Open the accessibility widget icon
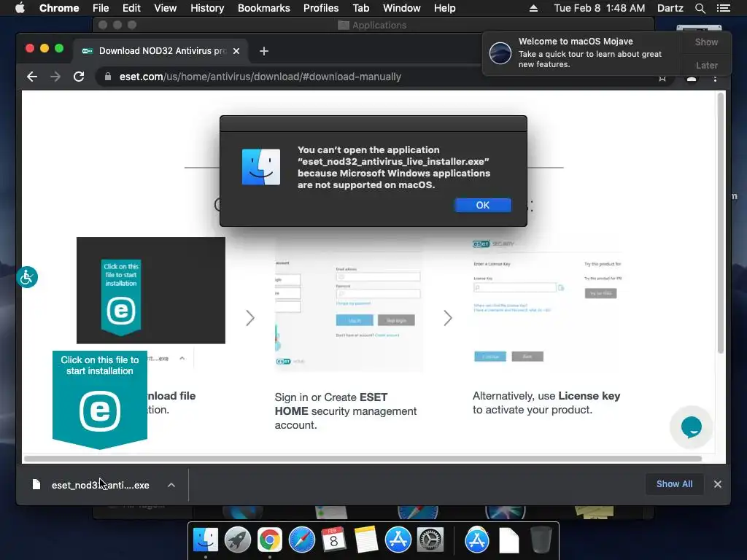The height and width of the screenshot is (560, 747). tap(27, 277)
